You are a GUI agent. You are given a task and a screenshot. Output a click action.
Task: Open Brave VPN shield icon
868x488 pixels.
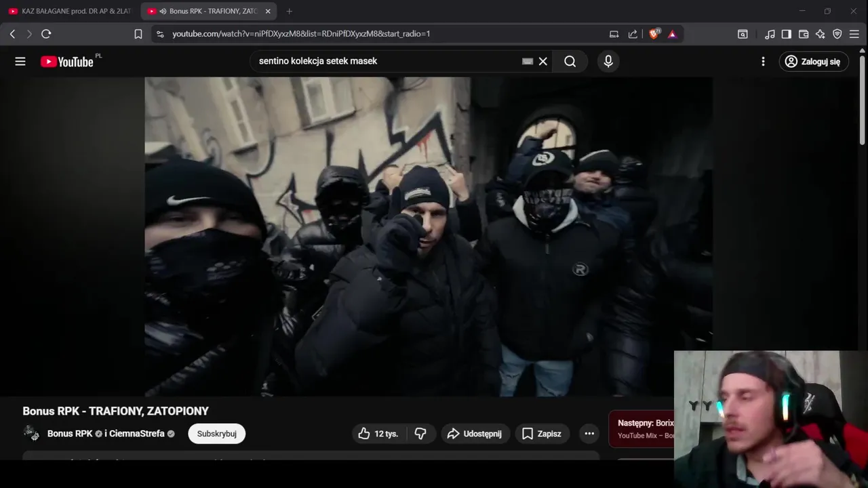[837, 34]
